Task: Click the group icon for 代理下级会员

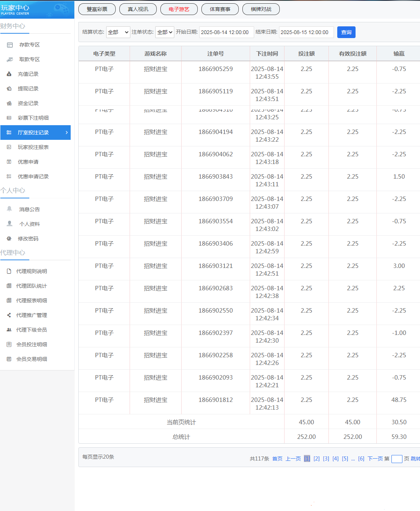Action: 9,330
